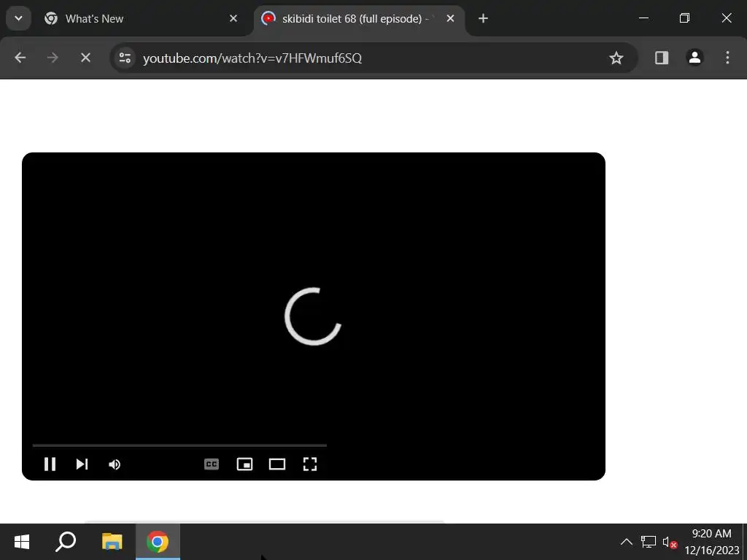Switch to theater mode
This screenshot has width=747, height=560.
click(x=277, y=464)
